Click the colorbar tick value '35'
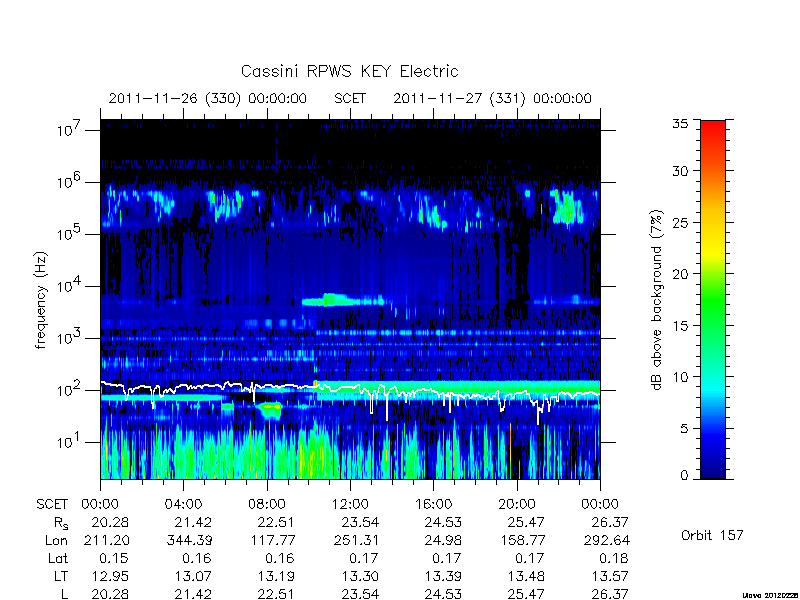800x600 pixels. point(680,123)
